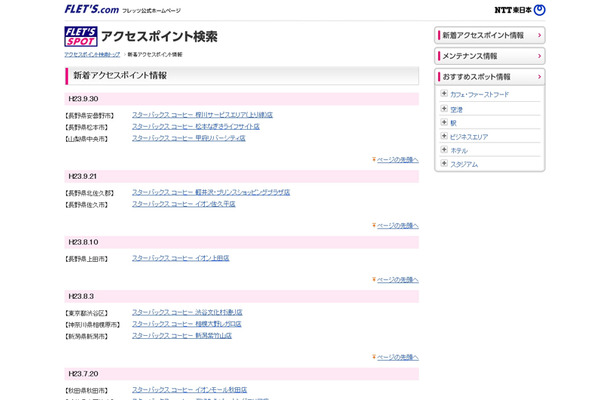
Task: Expand the plus icon beside ビジネスエリア
Action: [x=444, y=136]
